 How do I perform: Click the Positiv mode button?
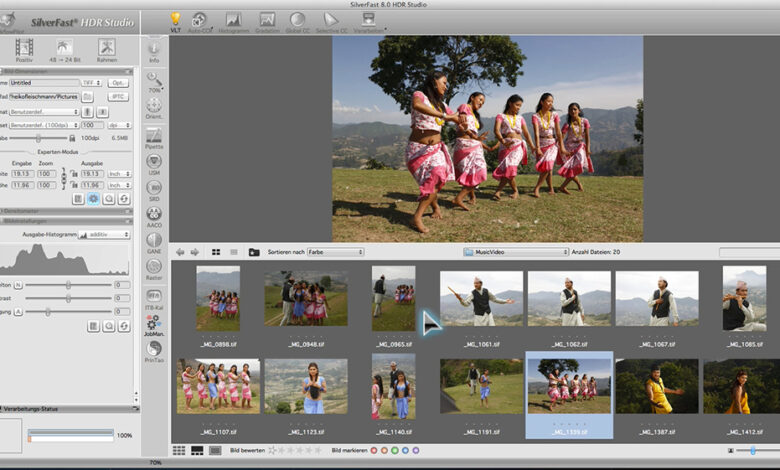point(23,49)
